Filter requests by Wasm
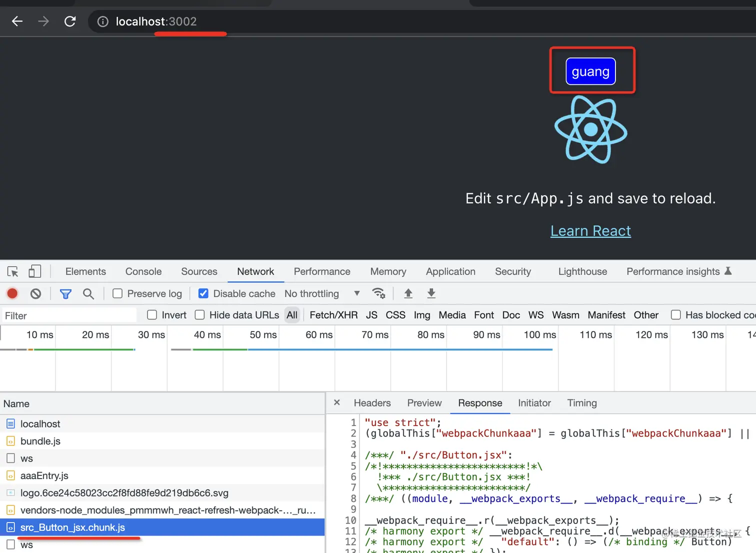756x553 pixels. point(565,315)
